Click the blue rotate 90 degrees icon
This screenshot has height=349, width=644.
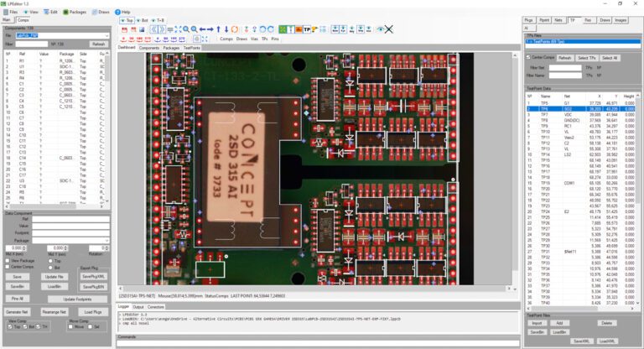(165, 39)
